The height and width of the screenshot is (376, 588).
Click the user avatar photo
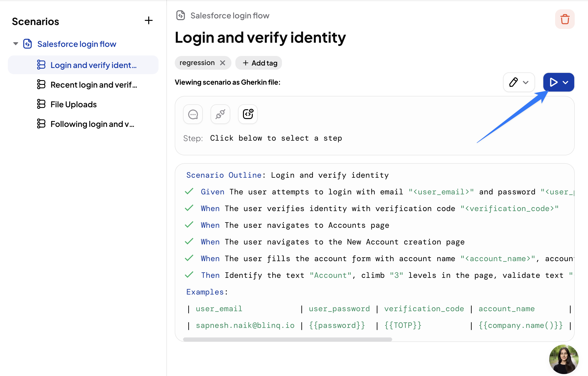click(x=564, y=359)
